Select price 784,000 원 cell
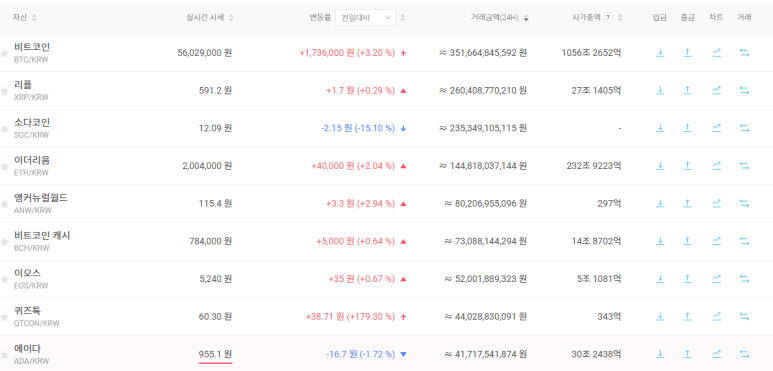 pyautogui.click(x=211, y=241)
